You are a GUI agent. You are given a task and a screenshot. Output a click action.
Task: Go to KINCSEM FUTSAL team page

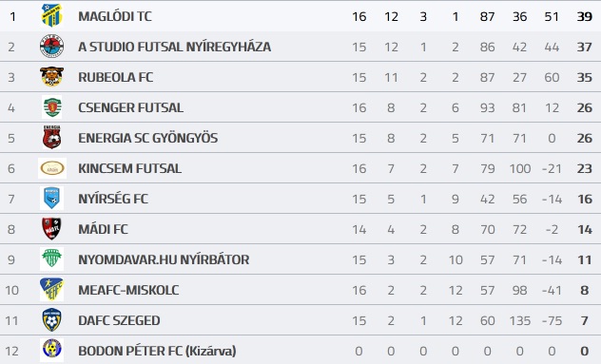tap(129, 168)
